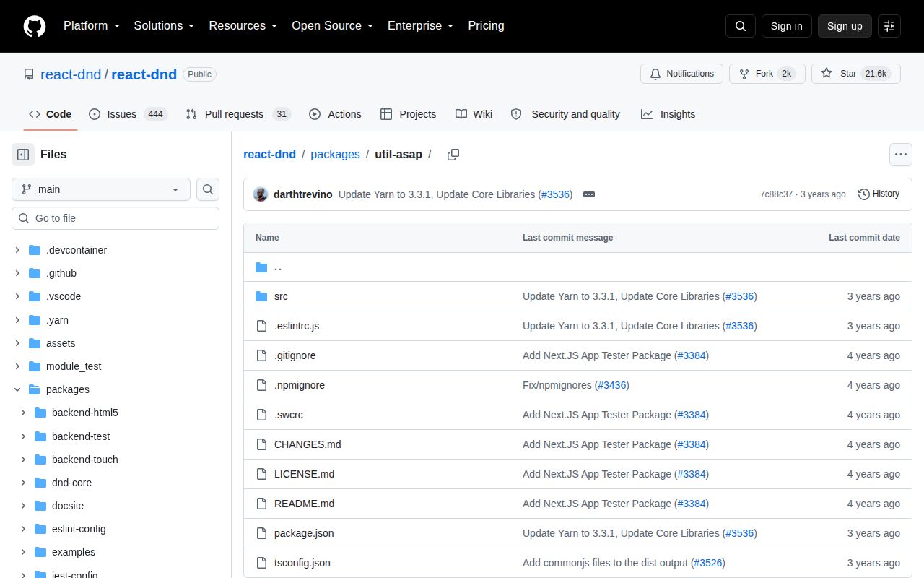
Task: Expand the backend-html5 folder chevron
Action: click(23, 413)
